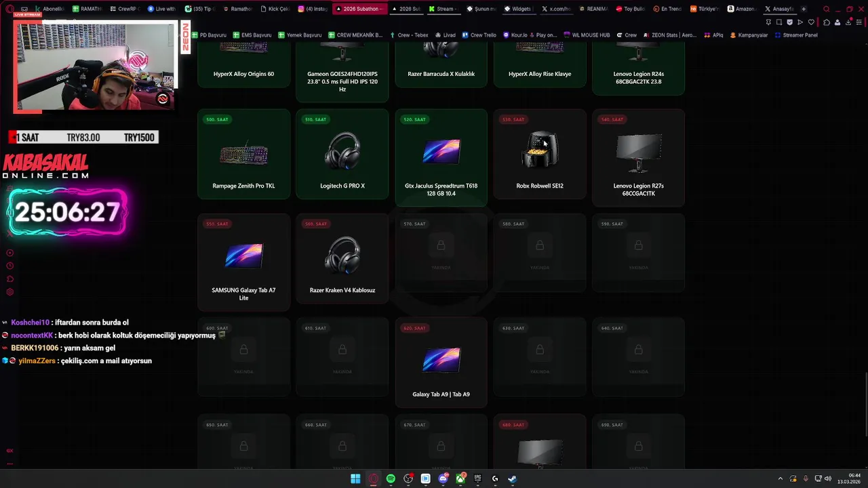The image size is (868, 488).
Task: Click the 500. SAAT badge
Action: (217, 119)
